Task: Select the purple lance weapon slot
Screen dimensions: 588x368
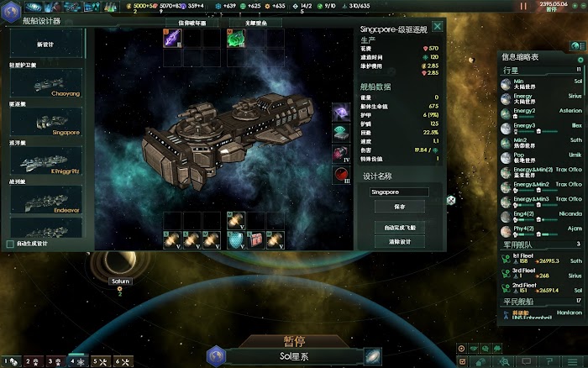Action: [172, 39]
